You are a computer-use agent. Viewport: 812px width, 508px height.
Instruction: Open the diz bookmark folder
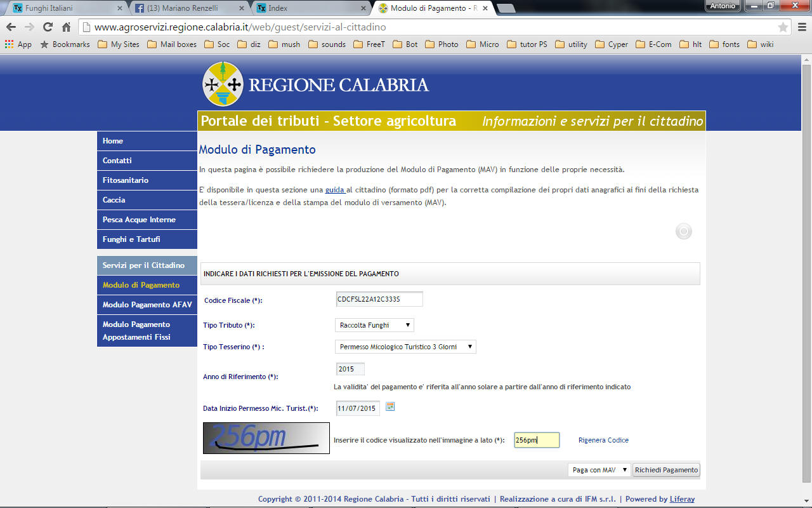[249, 44]
